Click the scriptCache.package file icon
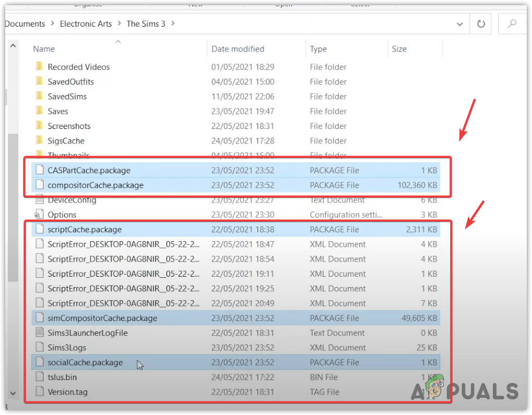532x415 pixels. (x=40, y=229)
